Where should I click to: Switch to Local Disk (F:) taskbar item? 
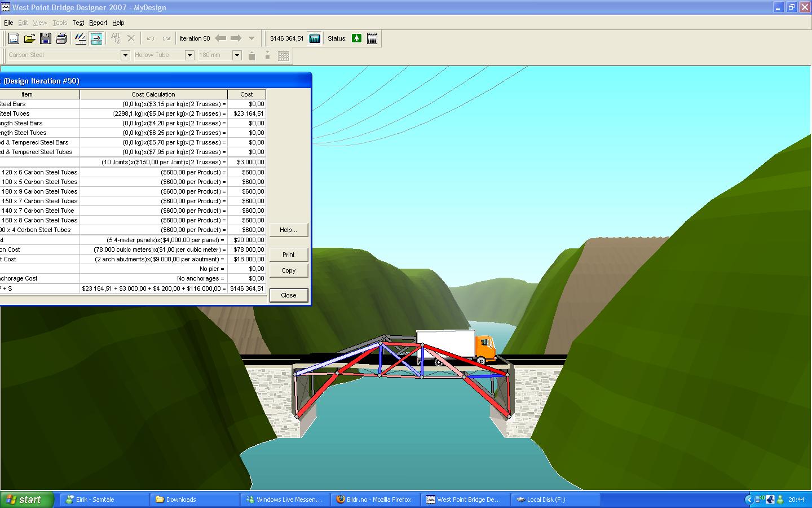click(555, 500)
